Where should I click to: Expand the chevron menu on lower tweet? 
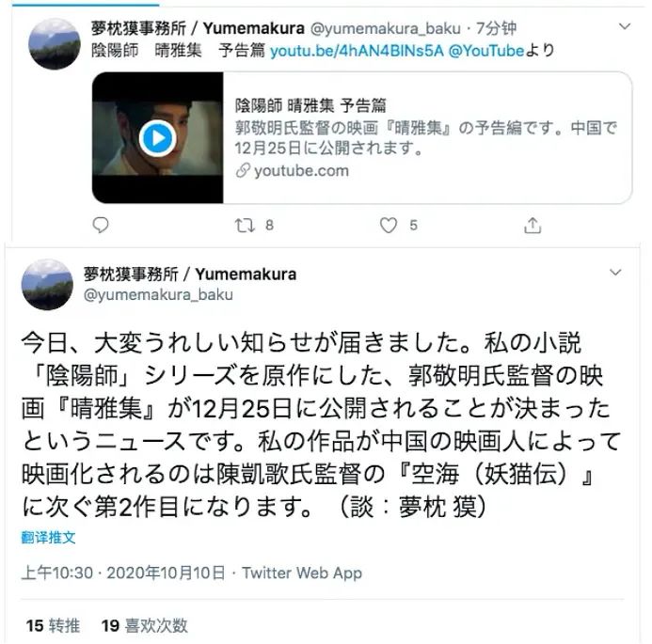615,273
